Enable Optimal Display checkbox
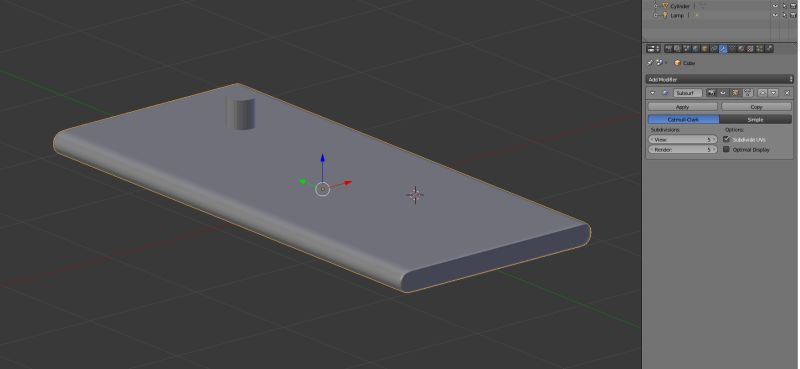800x369 pixels. point(727,149)
